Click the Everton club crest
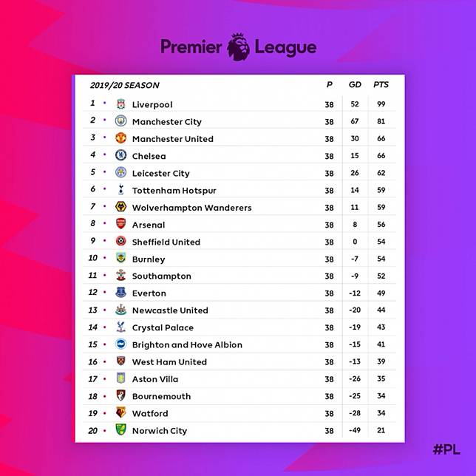Image resolution: width=476 pixels, height=476 pixels. (120, 293)
